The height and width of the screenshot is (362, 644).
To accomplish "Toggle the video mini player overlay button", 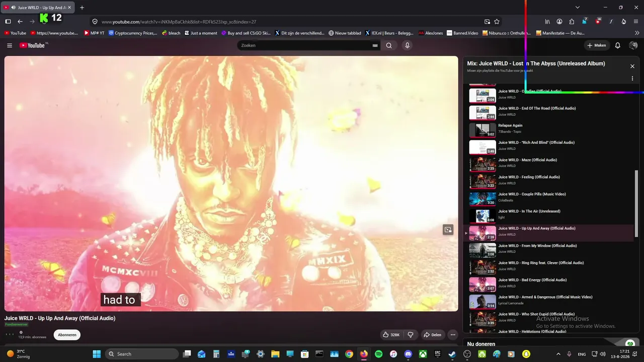I will [448, 230].
